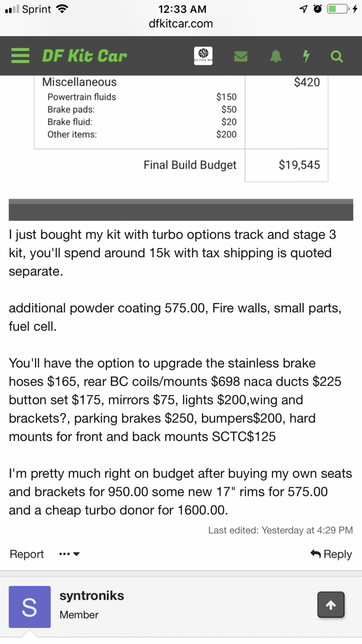Tap the Final Build Budget total cell
The image size is (362, 644).
tap(299, 165)
